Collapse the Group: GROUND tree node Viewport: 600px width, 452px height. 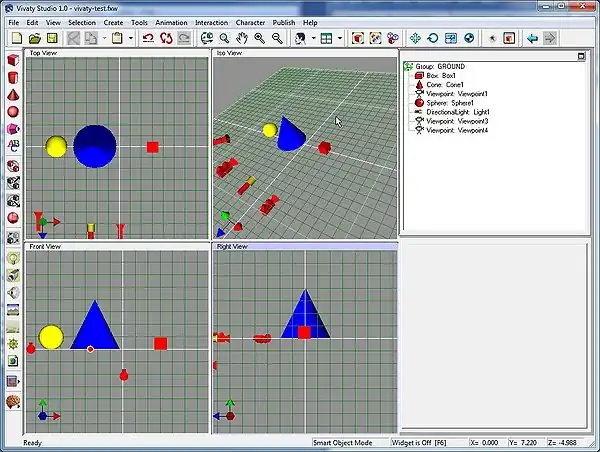click(409, 67)
